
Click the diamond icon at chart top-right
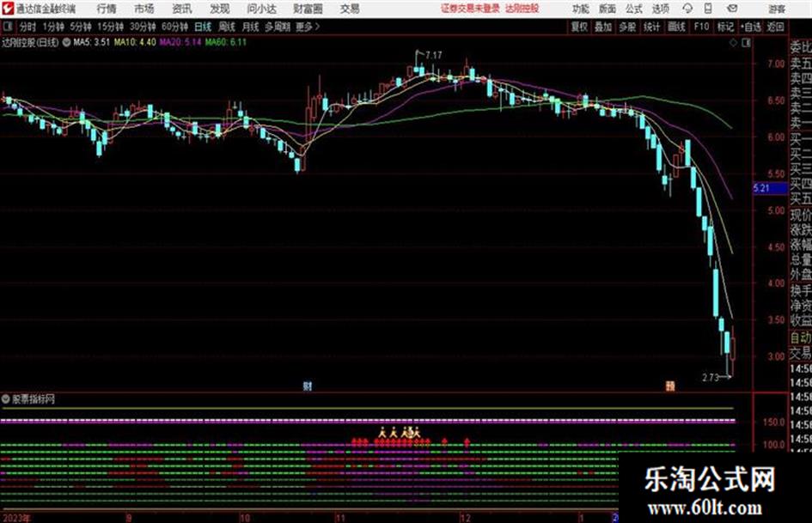[733, 43]
